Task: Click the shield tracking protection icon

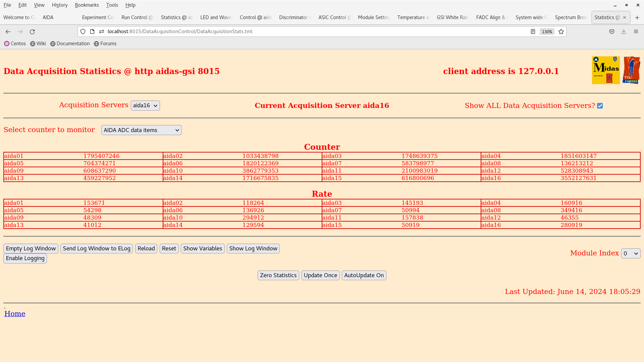Action: (83, 32)
